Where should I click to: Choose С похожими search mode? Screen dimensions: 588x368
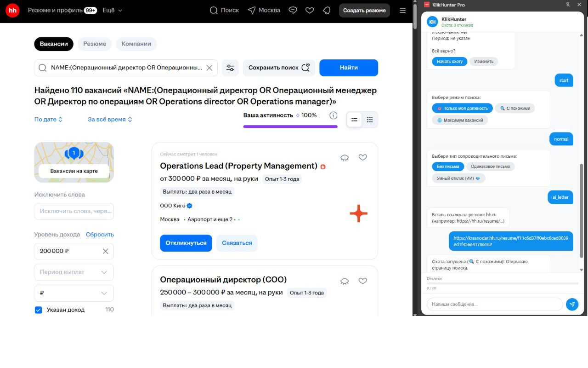coord(514,108)
